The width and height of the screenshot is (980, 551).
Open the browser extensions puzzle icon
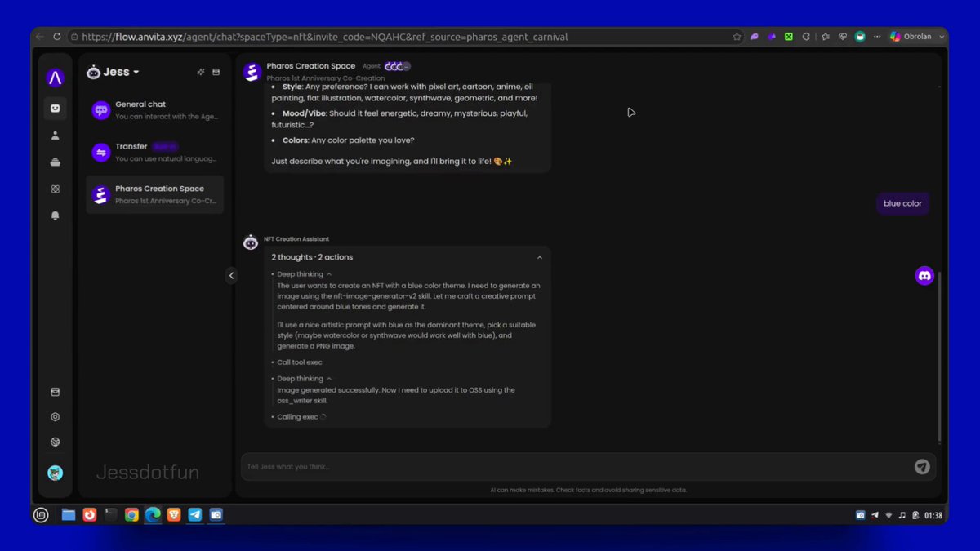806,37
